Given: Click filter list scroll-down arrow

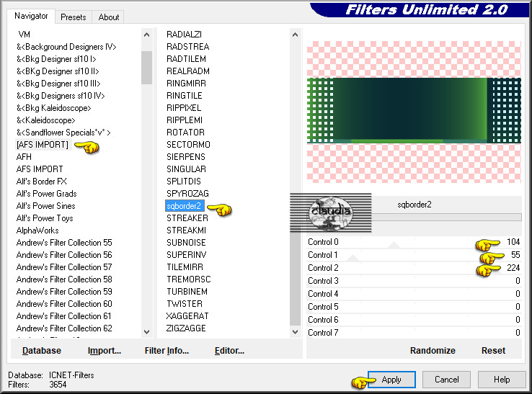Looking at the screenshot, I should [295, 332].
